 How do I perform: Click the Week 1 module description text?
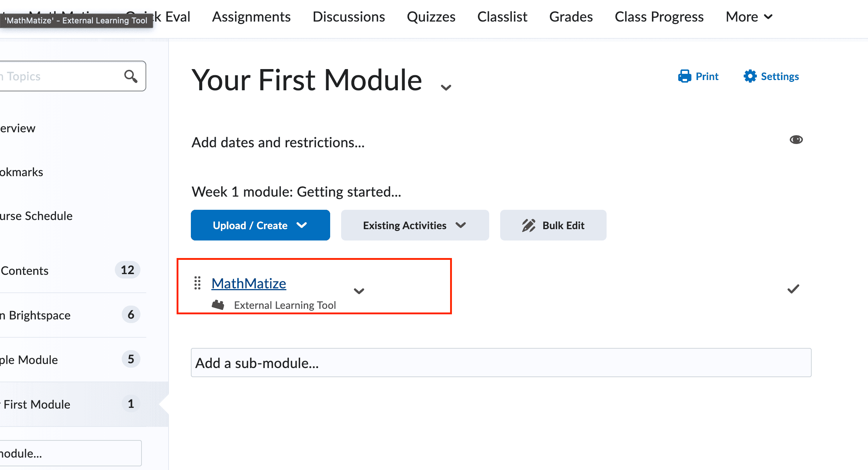pos(296,192)
